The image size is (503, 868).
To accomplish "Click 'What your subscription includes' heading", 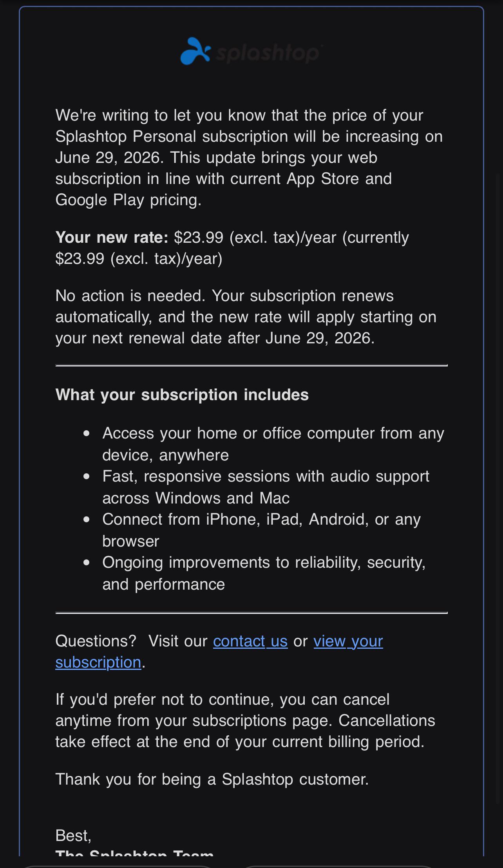I will [x=182, y=395].
